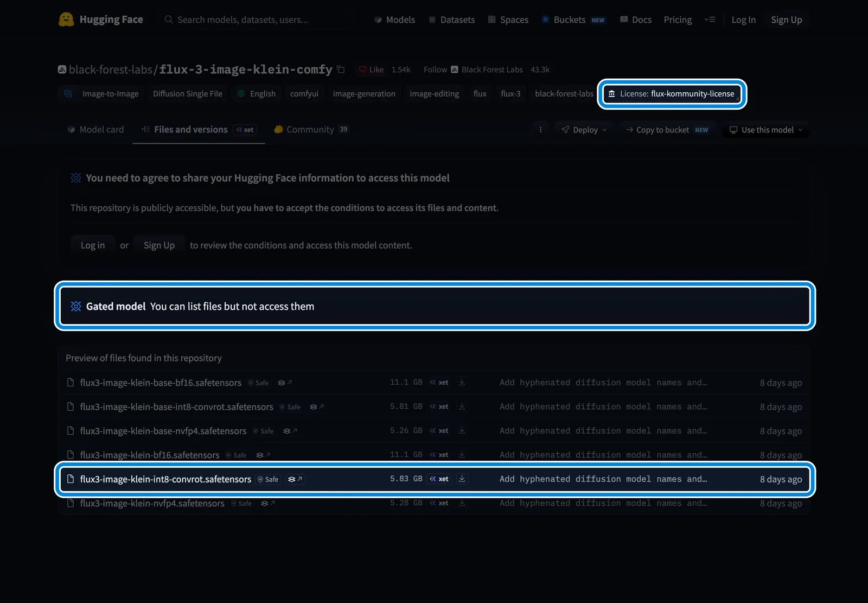Image resolution: width=868 pixels, height=603 pixels.
Task: Click Log in button in gated notice
Action: pos(93,245)
